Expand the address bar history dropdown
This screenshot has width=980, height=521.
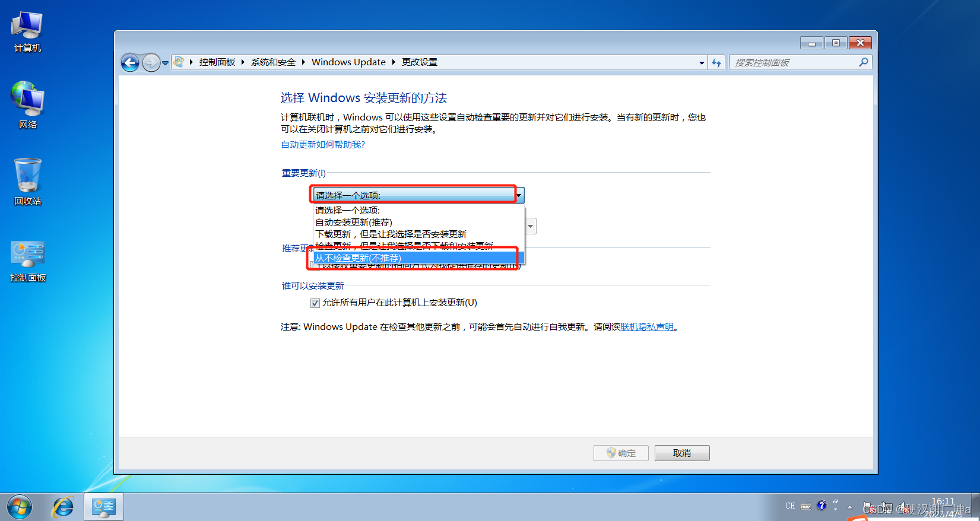(702, 62)
